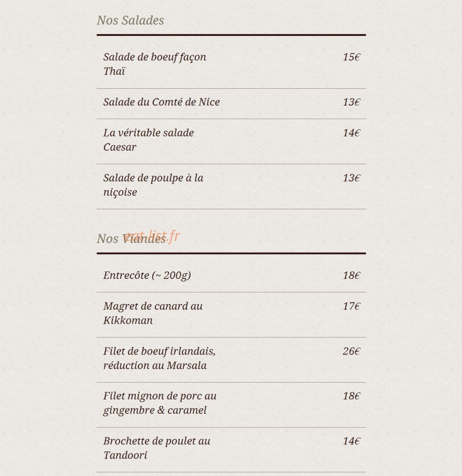The image size is (462, 476).
Task: Click the eat-list.fr watermark link
Action: (x=152, y=236)
